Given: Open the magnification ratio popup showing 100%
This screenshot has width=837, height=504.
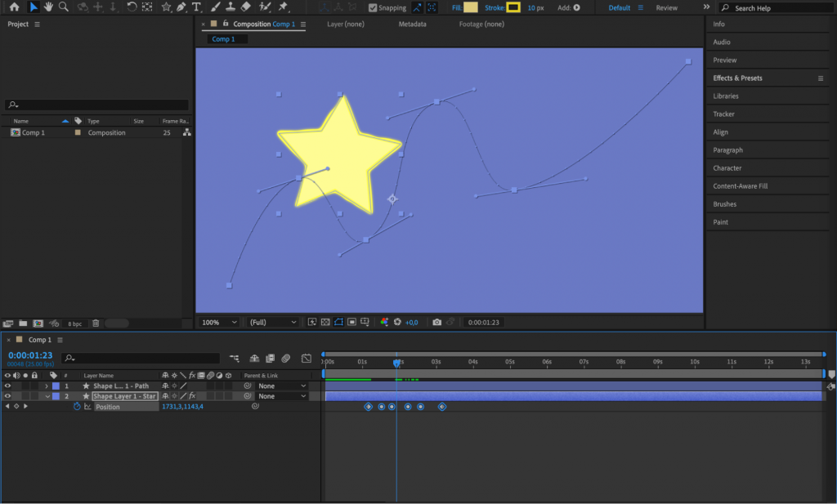Looking at the screenshot, I should coord(217,322).
